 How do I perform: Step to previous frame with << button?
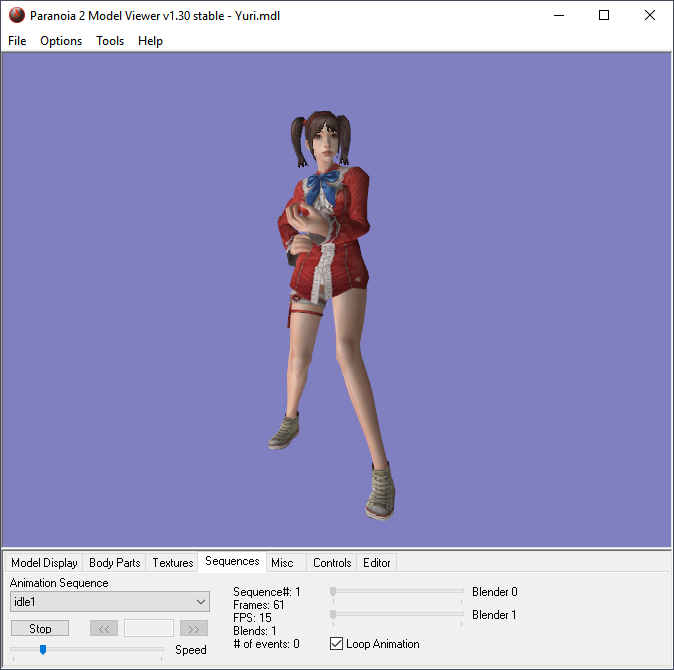(x=104, y=629)
